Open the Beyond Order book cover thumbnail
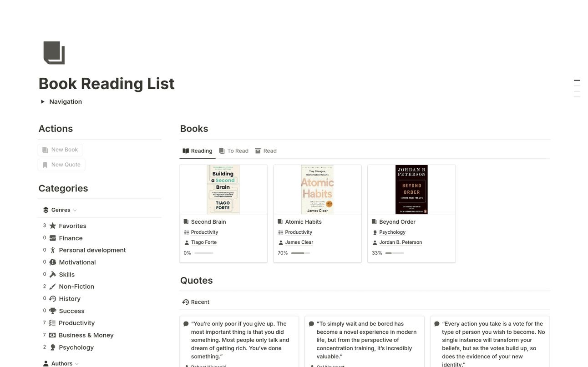 [411, 190]
